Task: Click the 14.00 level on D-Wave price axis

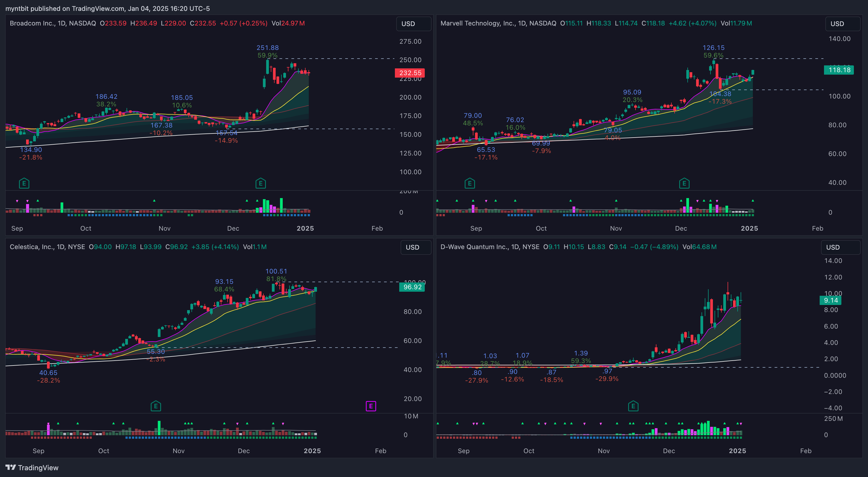Action: click(833, 260)
